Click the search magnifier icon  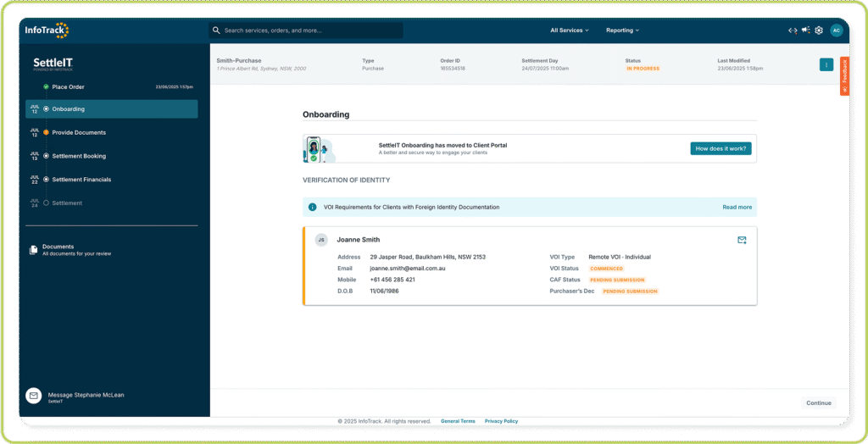pos(216,31)
